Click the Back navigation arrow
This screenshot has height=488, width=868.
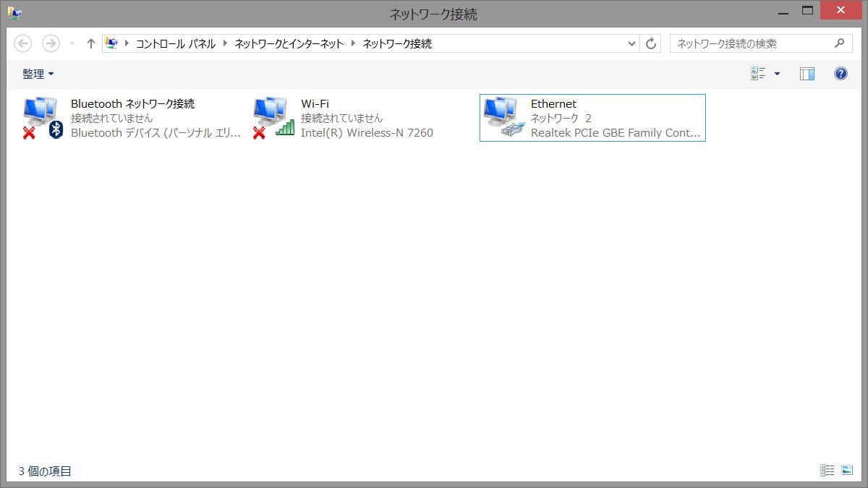point(23,43)
